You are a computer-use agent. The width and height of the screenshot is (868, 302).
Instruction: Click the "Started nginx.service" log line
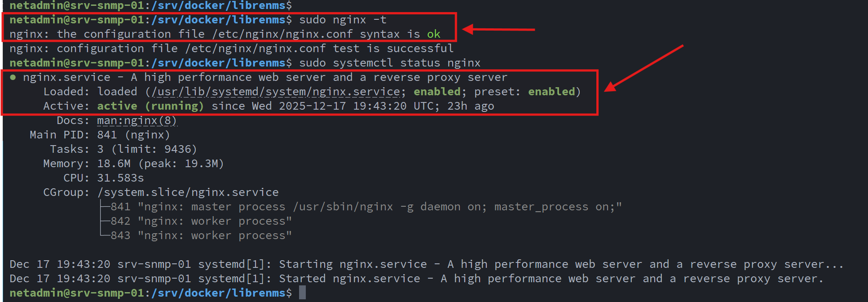click(416, 279)
